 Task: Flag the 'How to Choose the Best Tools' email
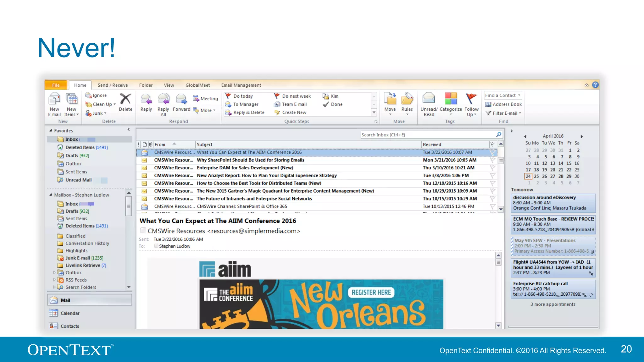tap(492, 183)
